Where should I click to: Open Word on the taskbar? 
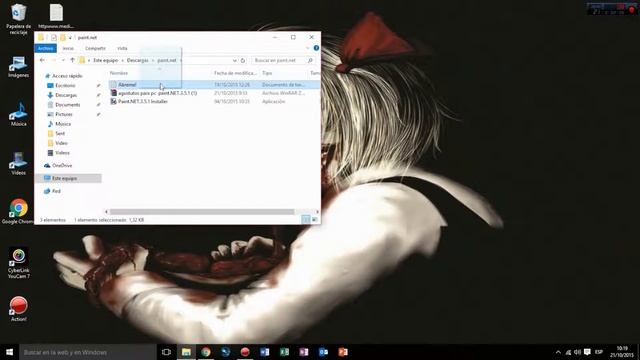[264, 352]
